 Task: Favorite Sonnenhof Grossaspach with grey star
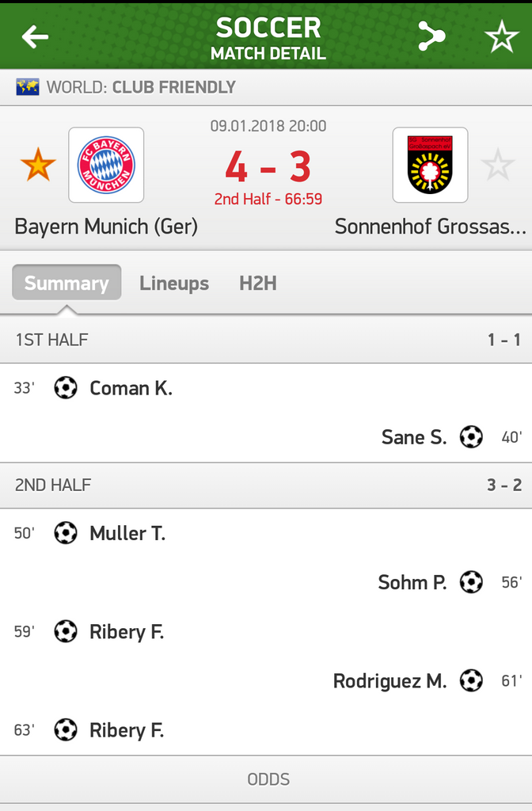498,165
